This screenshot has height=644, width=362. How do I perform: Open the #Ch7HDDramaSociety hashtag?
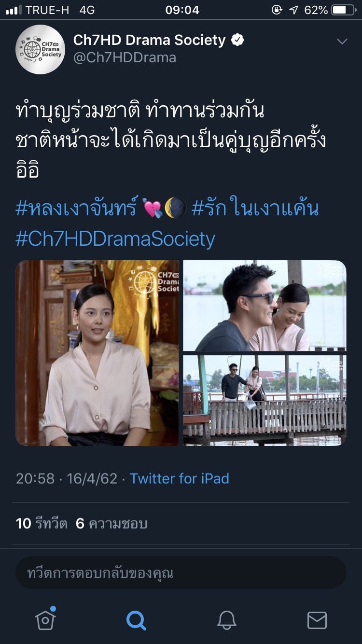115,239
